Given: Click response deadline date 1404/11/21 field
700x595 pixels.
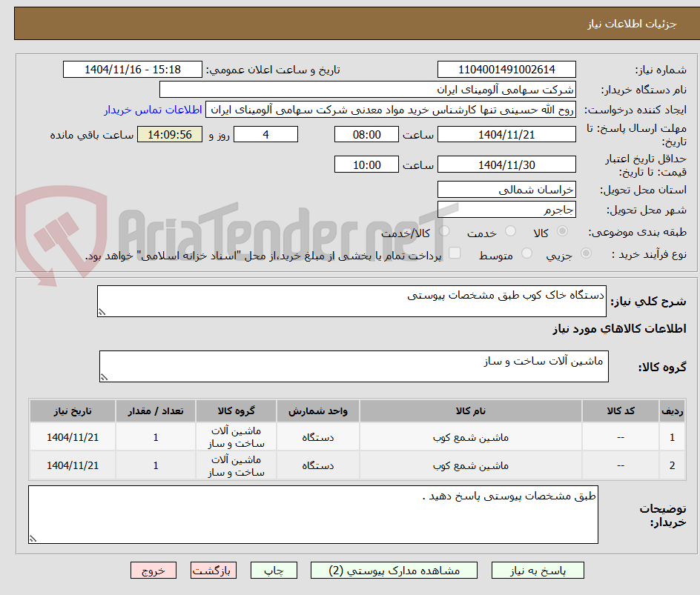Looking at the screenshot, I should (506, 134).
